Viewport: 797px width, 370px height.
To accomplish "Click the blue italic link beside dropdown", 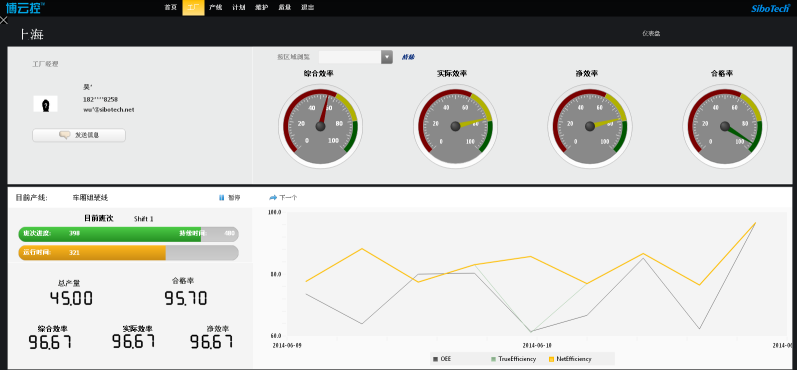I will [408, 57].
